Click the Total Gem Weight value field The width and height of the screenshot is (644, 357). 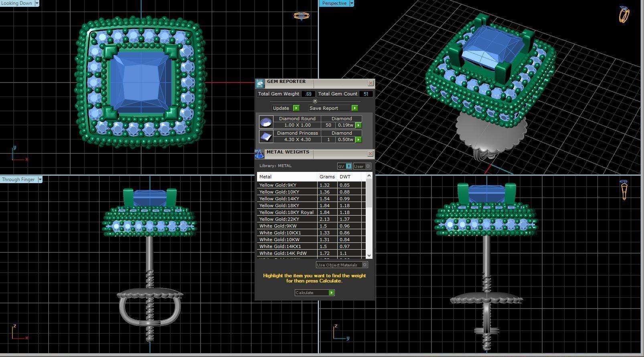pyautogui.click(x=308, y=94)
